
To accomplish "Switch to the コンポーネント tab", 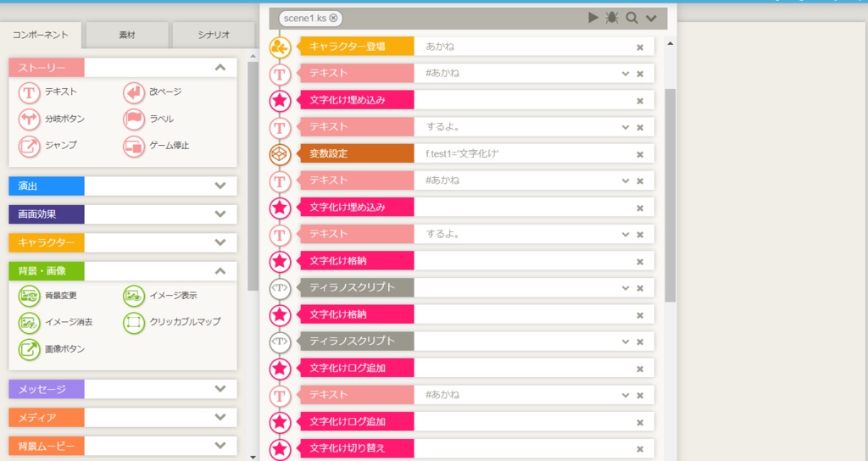I will (41, 35).
